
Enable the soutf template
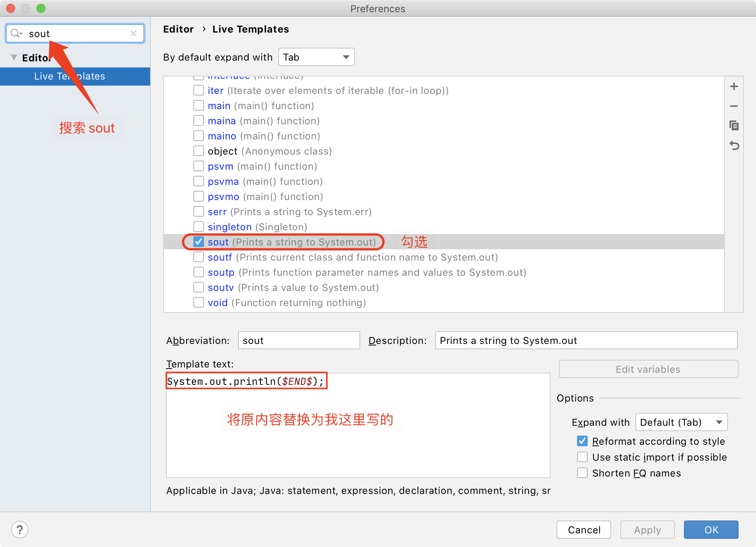tap(198, 257)
